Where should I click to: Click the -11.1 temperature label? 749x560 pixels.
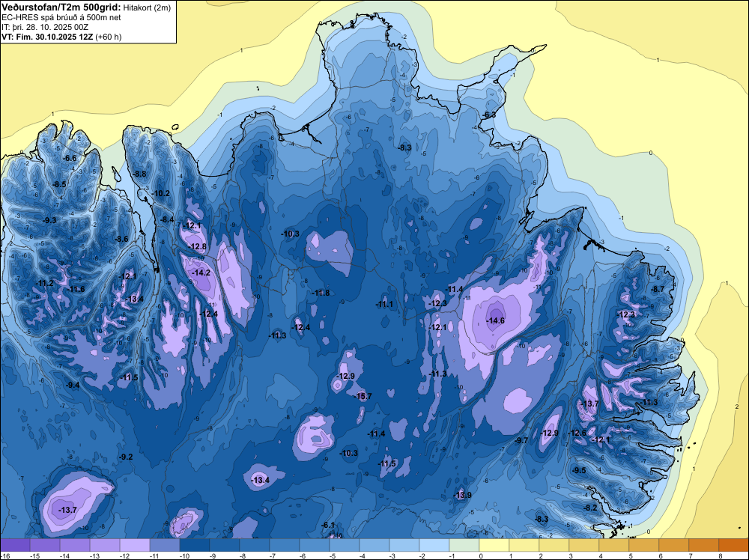384,304
